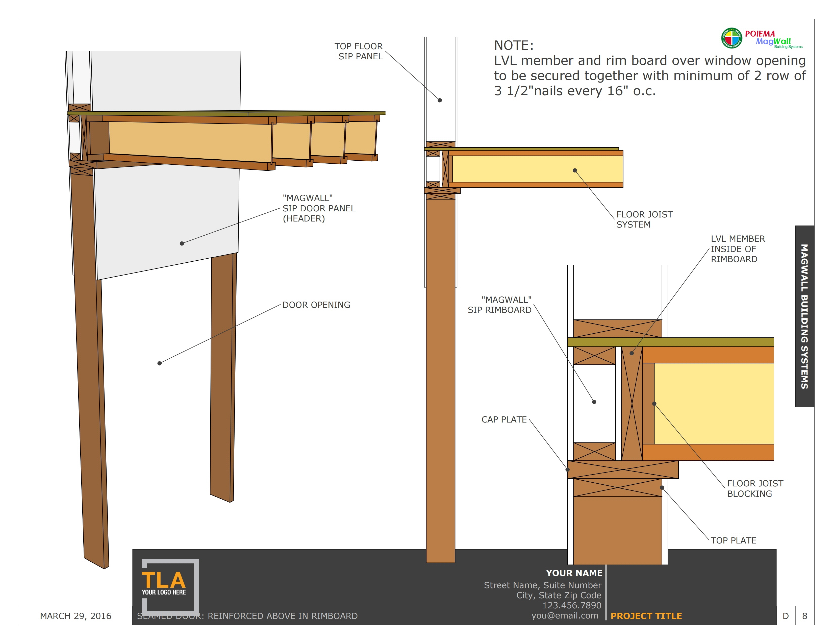Viewport: 833px width, 644px height.
Task: Select the 'NOTE:' heading text
Action: [x=514, y=45]
